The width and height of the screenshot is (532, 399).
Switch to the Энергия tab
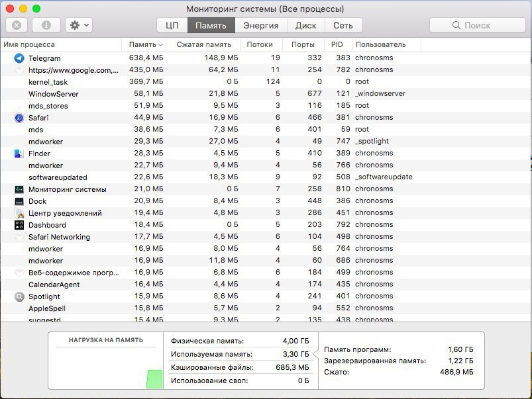click(x=261, y=25)
